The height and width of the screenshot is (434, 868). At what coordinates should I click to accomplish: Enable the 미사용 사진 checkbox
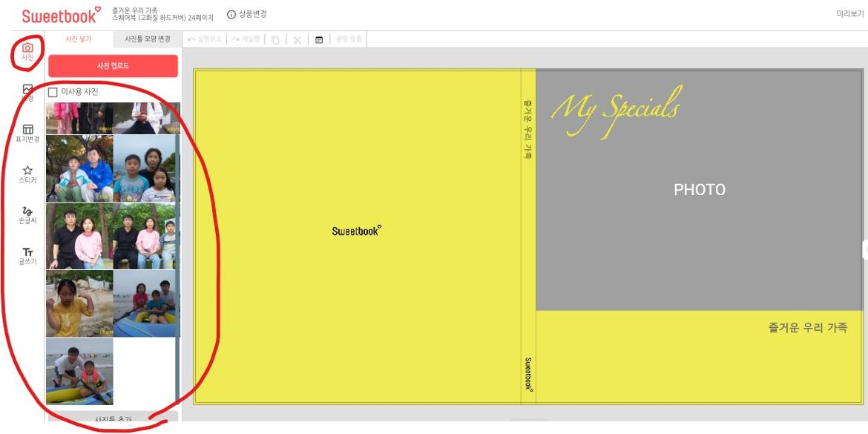(53, 92)
